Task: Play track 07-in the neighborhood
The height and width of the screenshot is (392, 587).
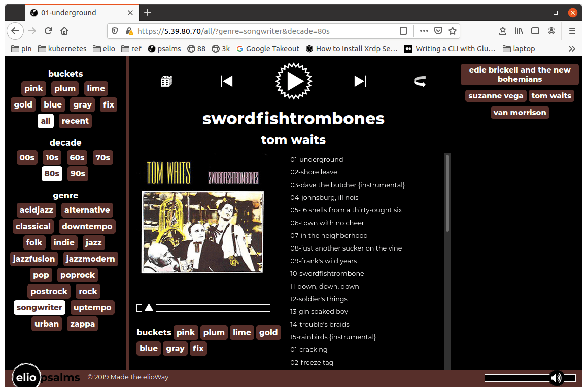Action: [x=329, y=235]
